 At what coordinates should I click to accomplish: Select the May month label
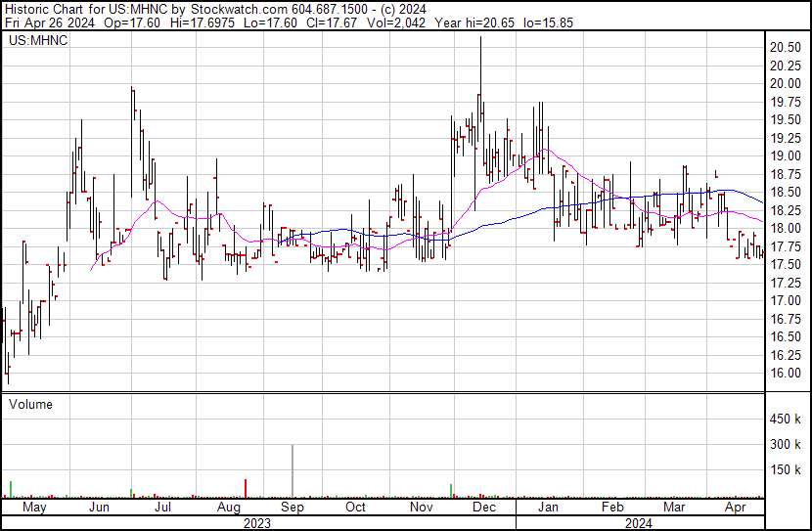[34, 508]
